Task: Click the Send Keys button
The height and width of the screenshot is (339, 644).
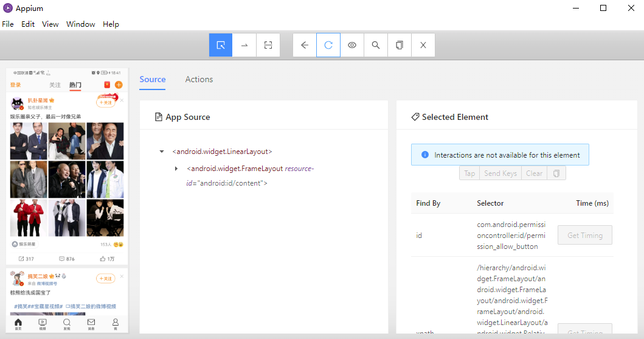Action: (x=500, y=173)
